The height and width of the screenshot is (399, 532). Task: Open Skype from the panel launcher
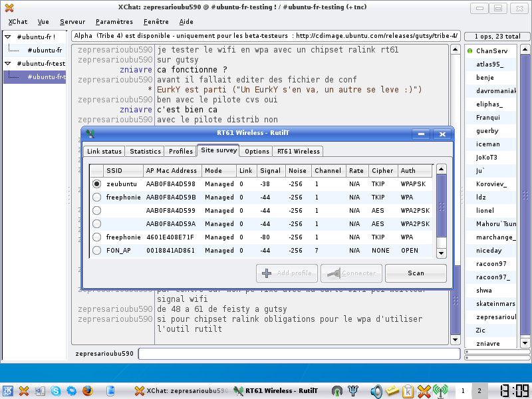point(55,391)
